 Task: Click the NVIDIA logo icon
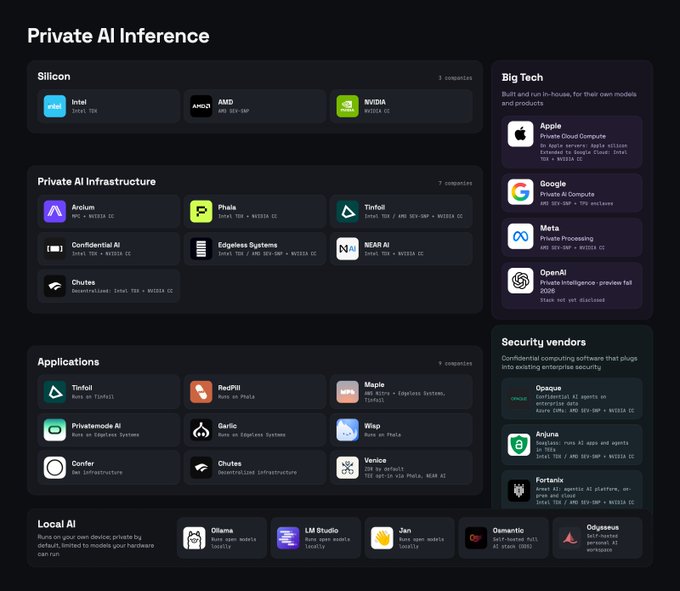click(347, 106)
